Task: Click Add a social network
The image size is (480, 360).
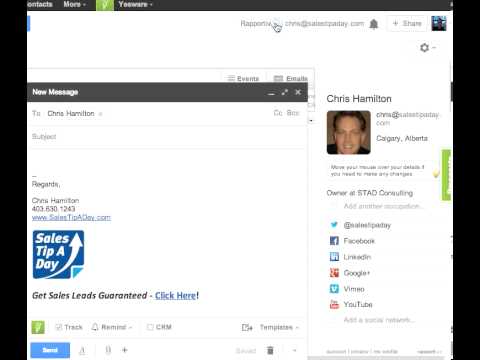Action: [x=379, y=320]
